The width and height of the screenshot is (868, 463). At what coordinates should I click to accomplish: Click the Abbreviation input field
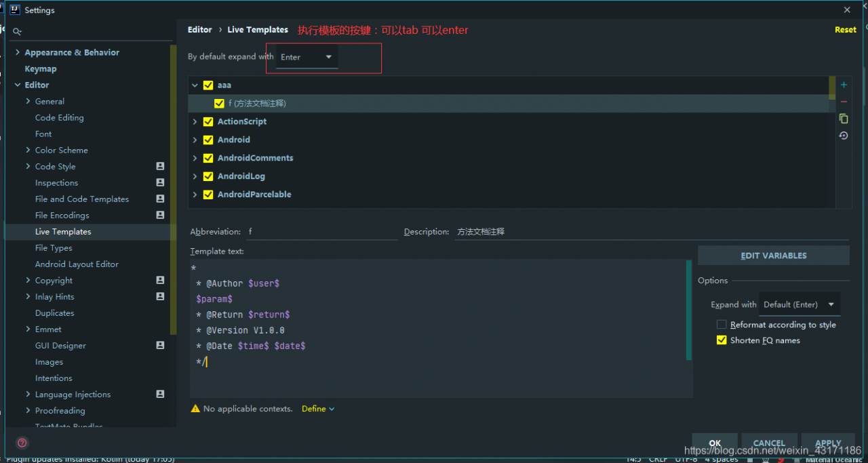point(322,231)
